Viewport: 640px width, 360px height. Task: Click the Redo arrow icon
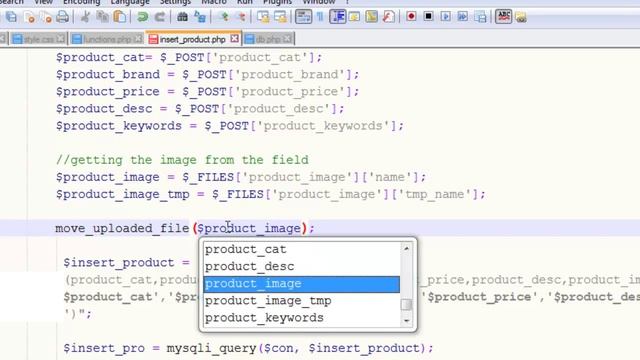[160, 17]
